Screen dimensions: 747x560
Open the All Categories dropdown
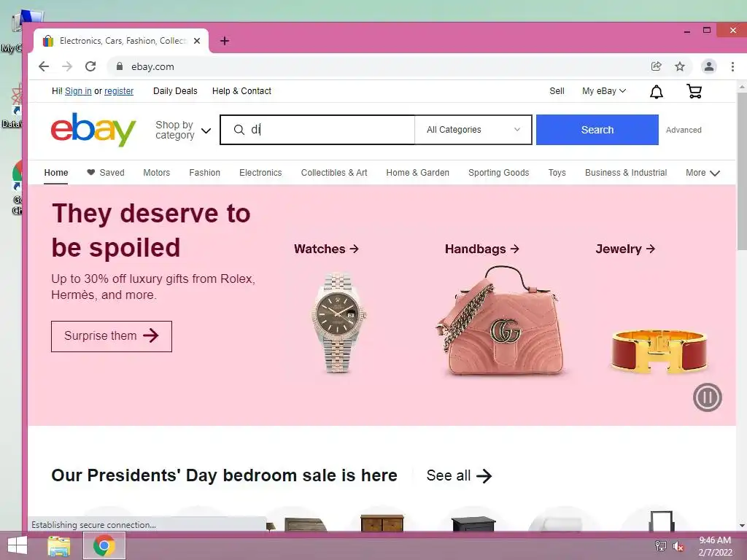tap(473, 130)
